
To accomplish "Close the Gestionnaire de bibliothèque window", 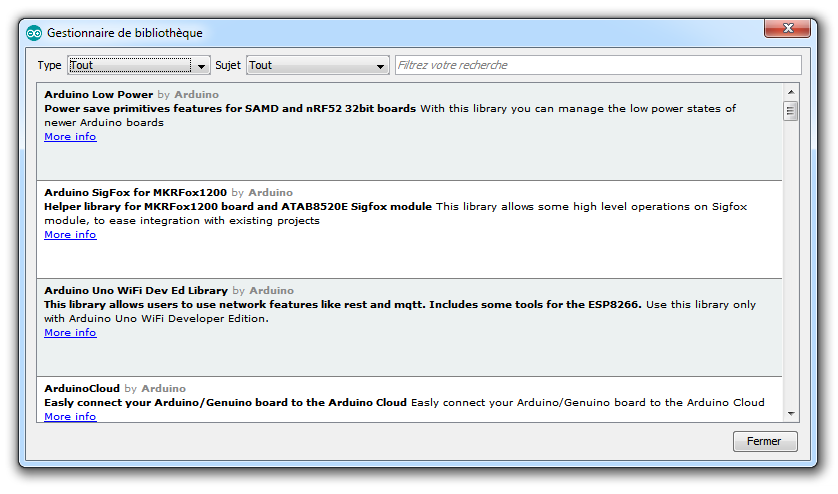I will (x=787, y=28).
